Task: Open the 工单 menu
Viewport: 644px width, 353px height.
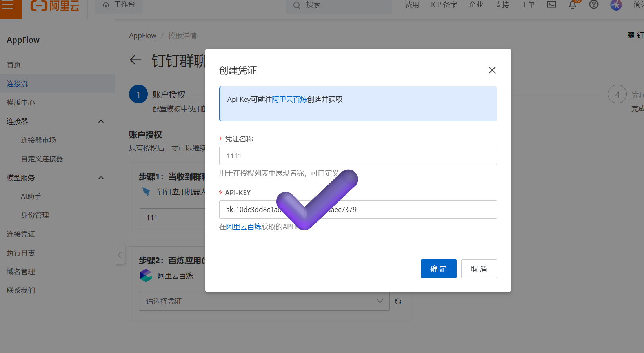Action: (528, 5)
